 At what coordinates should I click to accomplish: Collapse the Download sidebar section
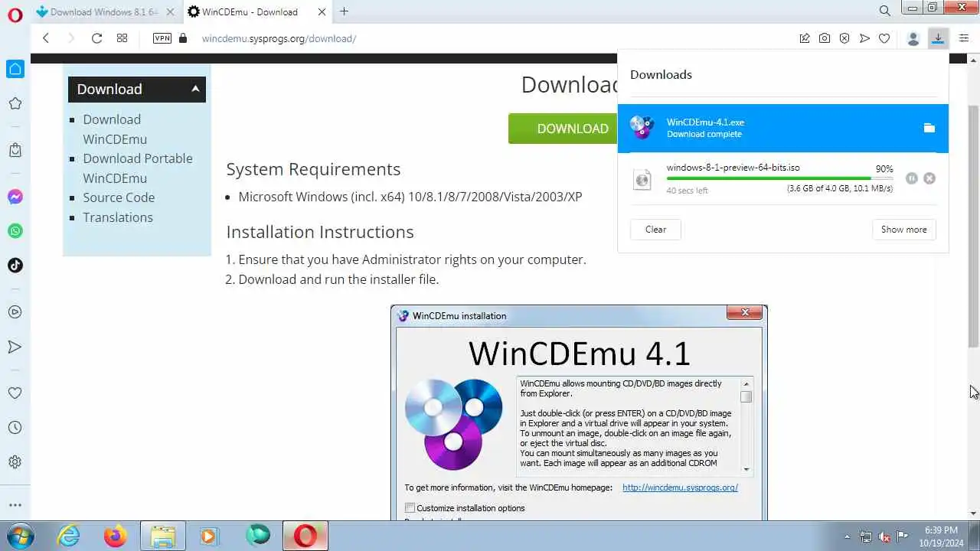click(195, 89)
